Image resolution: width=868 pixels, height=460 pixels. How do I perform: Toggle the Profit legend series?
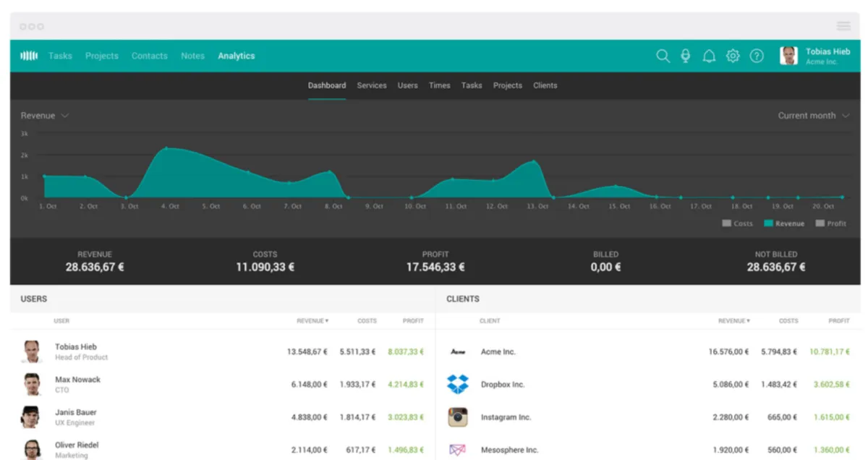click(x=830, y=223)
